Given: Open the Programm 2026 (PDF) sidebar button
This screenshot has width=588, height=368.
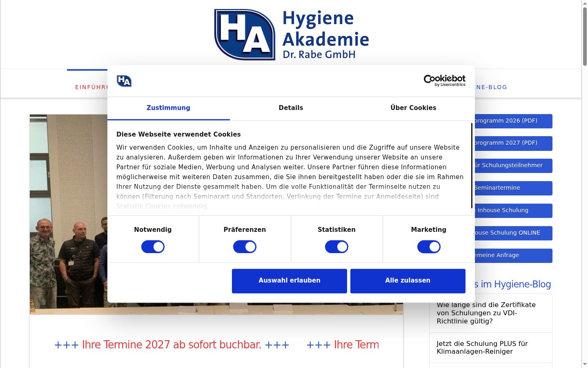Looking at the screenshot, I should pyautogui.click(x=513, y=121).
